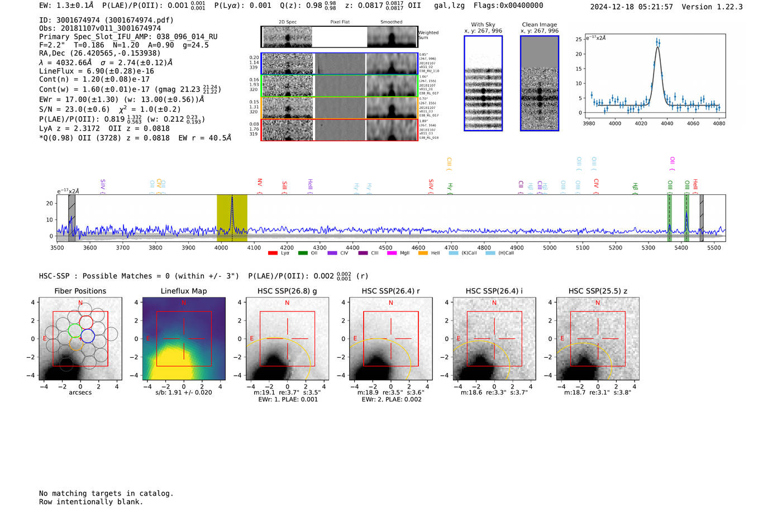The height and width of the screenshot is (532, 782).
Task: Click the *Q(0.98) OII (3728) solution line
Action: (x=135, y=138)
